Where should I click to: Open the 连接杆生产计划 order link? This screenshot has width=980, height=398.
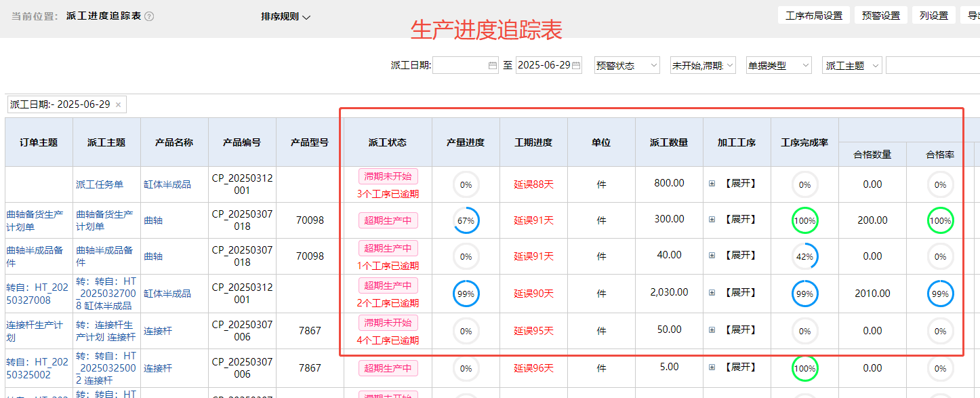click(35, 331)
